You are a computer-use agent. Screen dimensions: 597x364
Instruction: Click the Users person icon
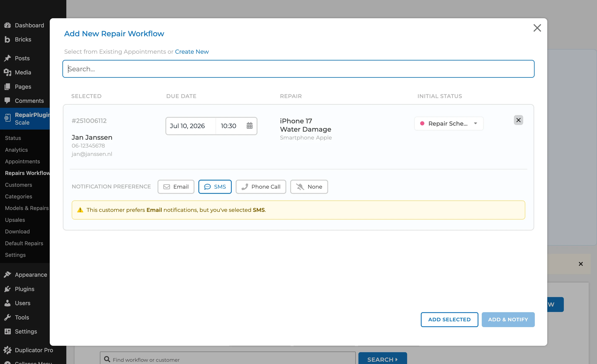[x=7, y=303]
